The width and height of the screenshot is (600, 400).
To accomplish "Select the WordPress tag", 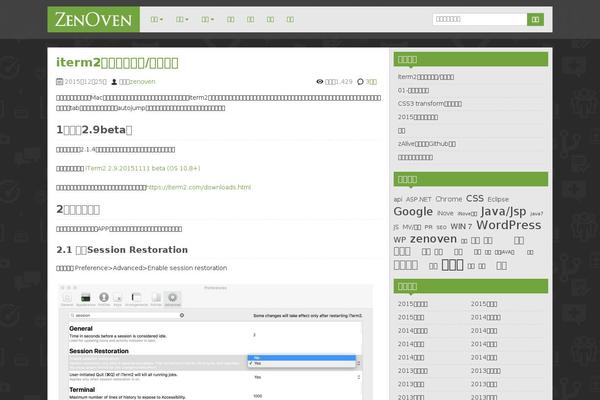I will click(509, 225).
